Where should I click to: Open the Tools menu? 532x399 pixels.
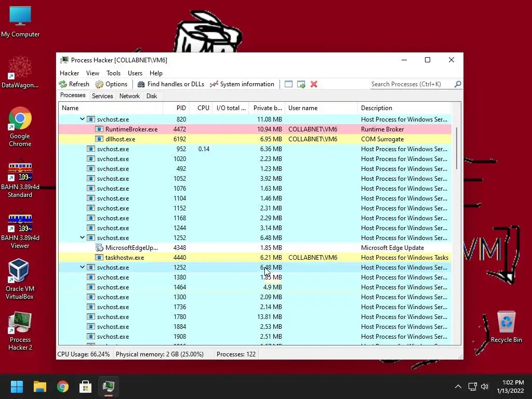113,73
